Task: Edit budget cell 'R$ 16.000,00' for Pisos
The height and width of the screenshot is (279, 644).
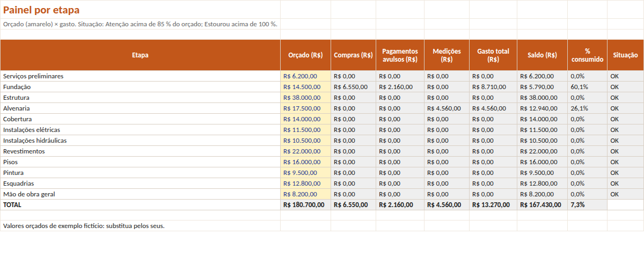Action: click(x=305, y=162)
